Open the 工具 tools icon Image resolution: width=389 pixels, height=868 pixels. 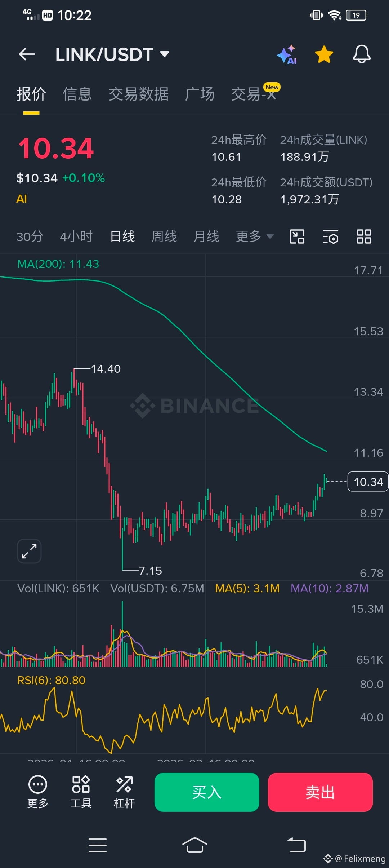[x=81, y=792]
